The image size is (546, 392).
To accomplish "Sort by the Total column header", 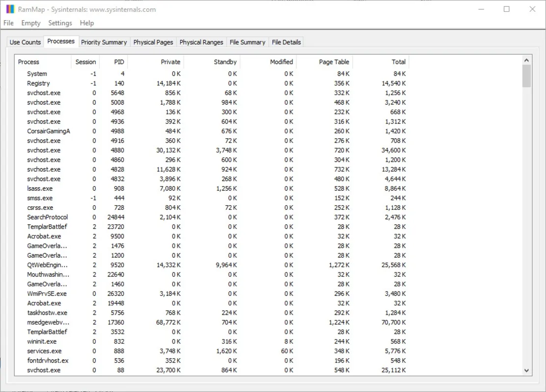I will click(381, 62).
